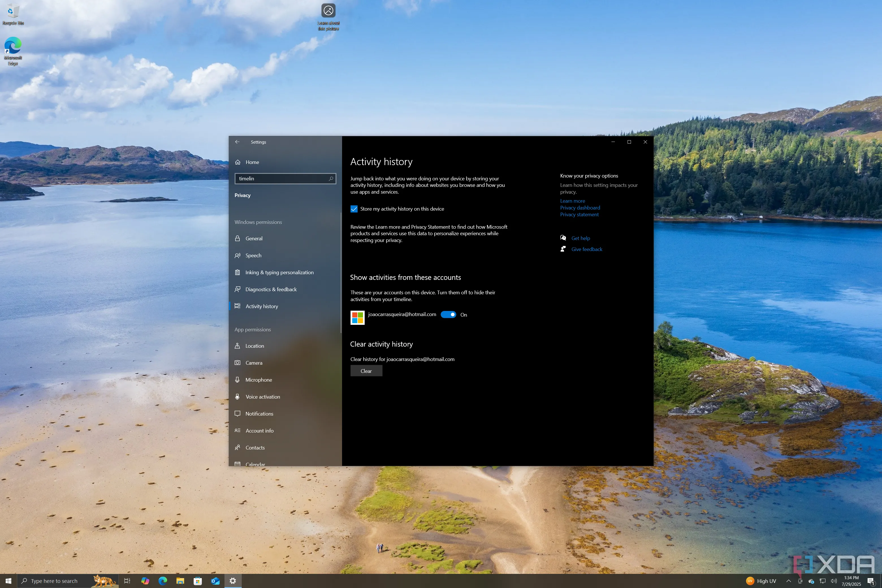This screenshot has height=588, width=882.
Task: Click the OneDrive cloud tray icon
Action: (811, 581)
